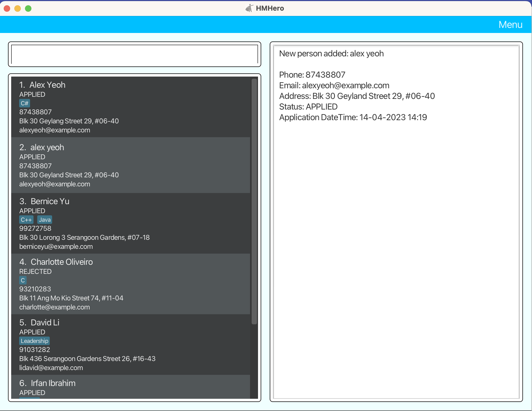Click the Java tag on Bernice Yu
Image resolution: width=532 pixels, height=411 pixels.
[44, 220]
